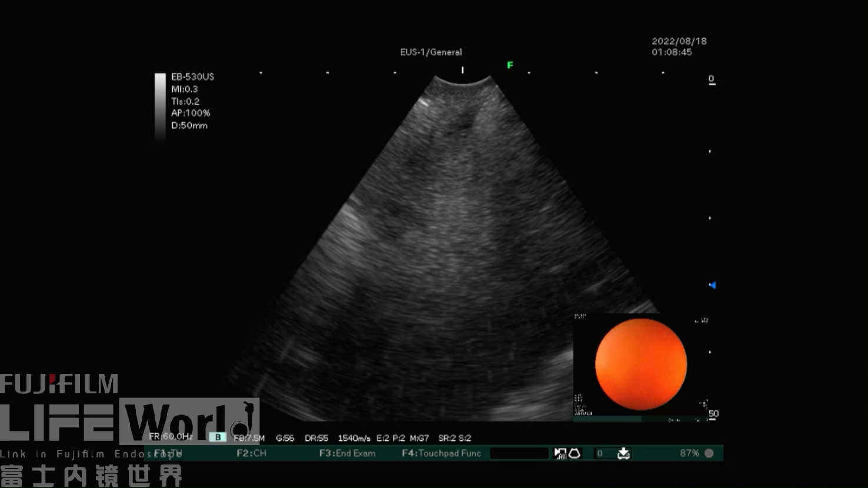The width and height of the screenshot is (868, 488).
Task: Click the 1540m/s sound speed value
Action: coord(354,438)
